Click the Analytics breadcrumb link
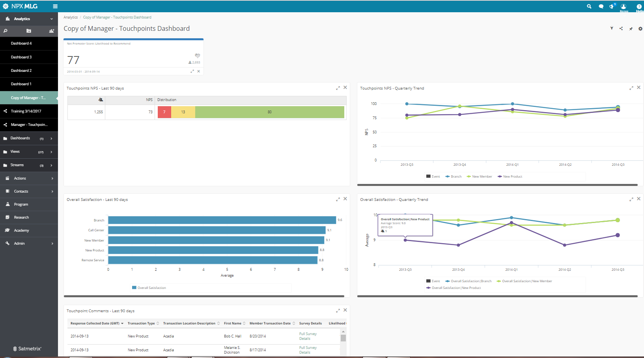Image resolution: width=644 pixels, height=358 pixels. click(x=71, y=17)
